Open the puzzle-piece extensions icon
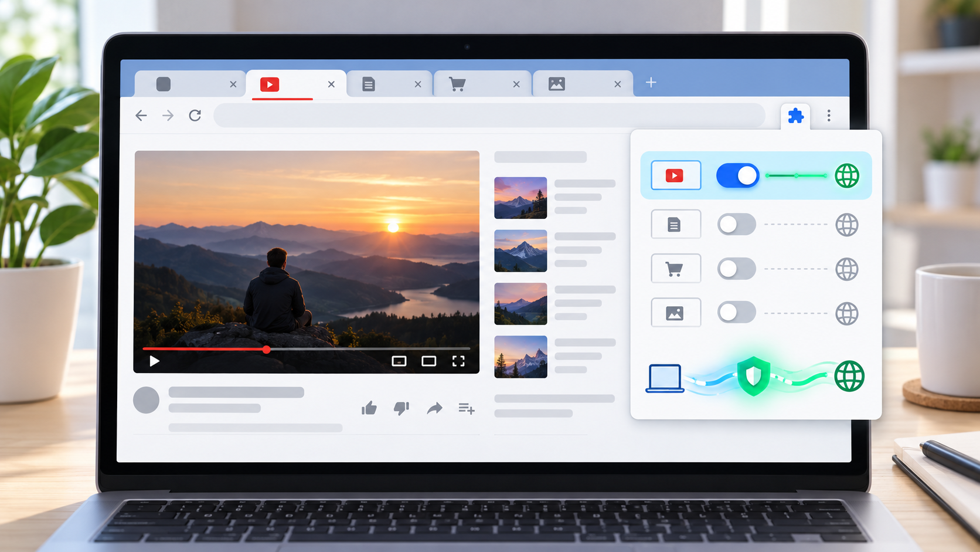The image size is (980, 552). tap(795, 116)
